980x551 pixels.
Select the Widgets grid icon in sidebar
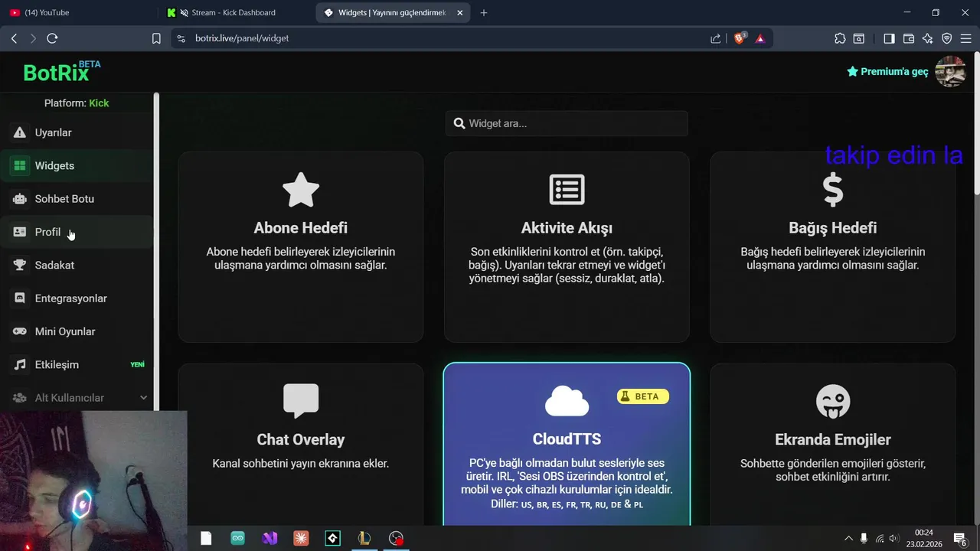(20, 165)
